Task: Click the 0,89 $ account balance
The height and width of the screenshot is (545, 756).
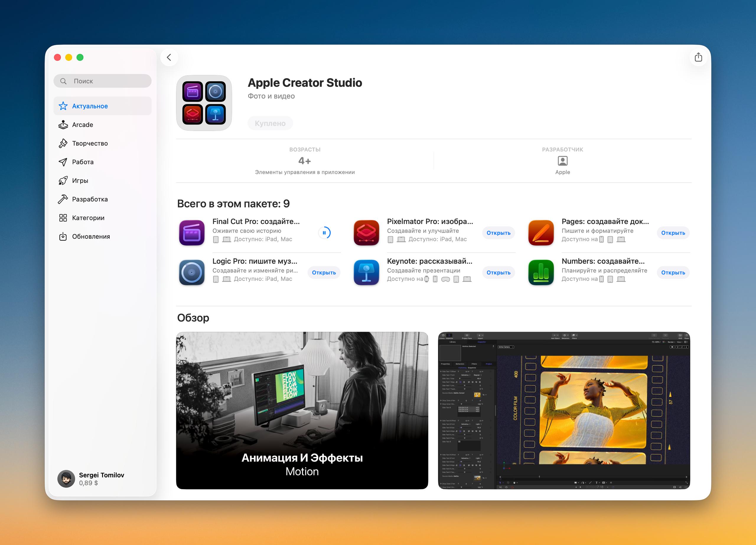Action: [88, 483]
